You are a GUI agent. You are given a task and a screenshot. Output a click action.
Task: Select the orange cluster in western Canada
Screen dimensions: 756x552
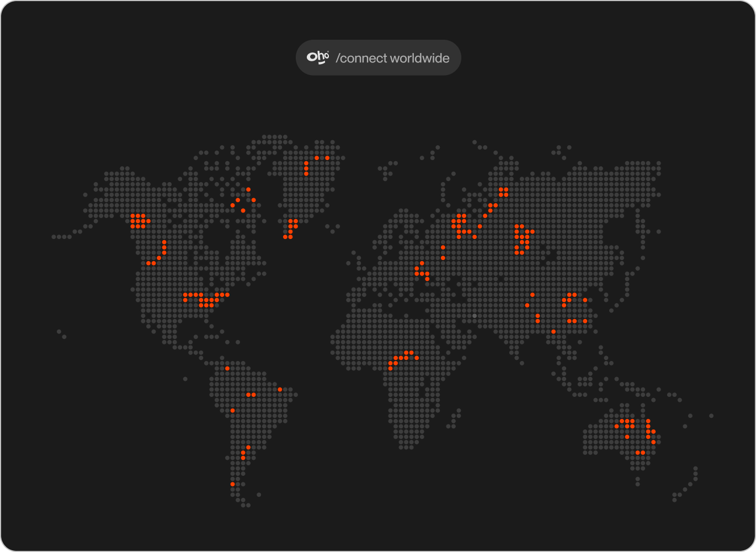(138, 221)
